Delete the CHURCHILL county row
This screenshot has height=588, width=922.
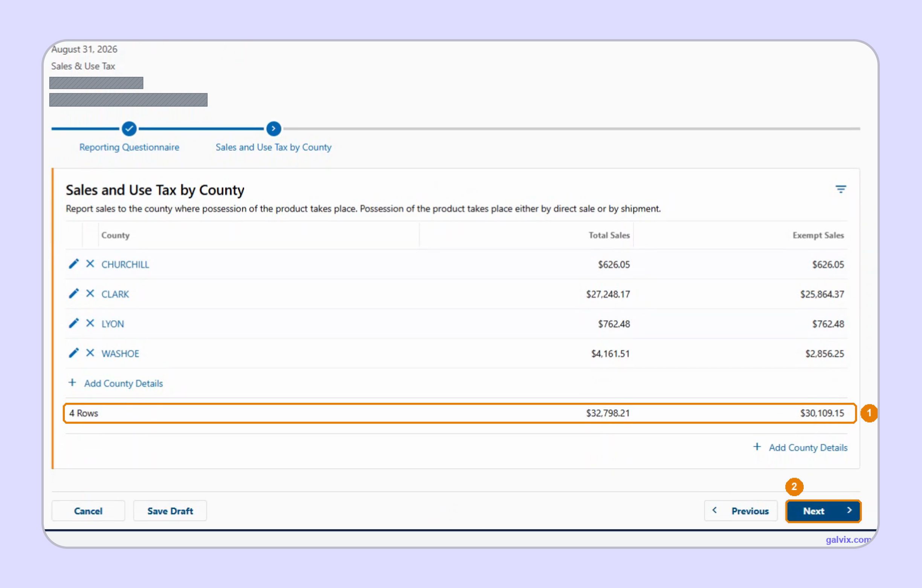click(90, 264)
